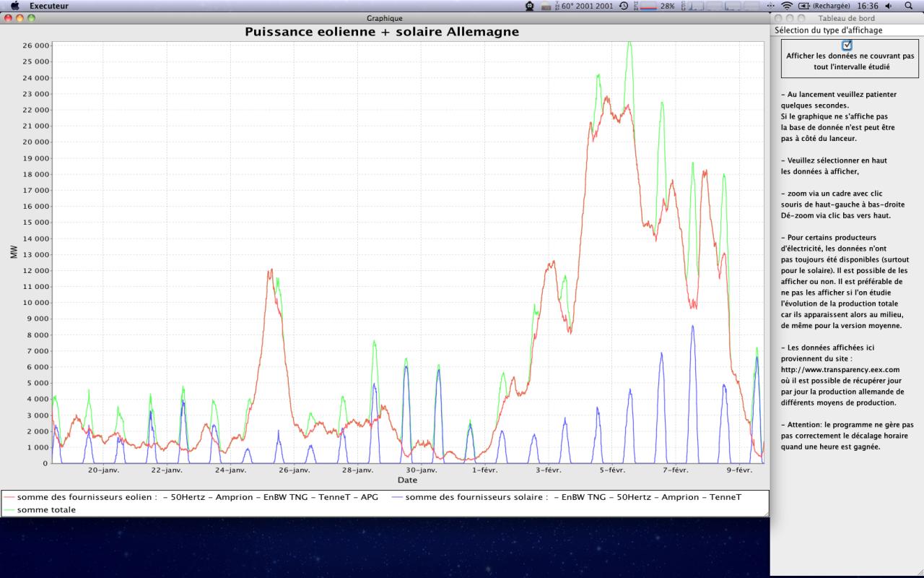Click the 10 000 y-axis tick label

coord(36,303)
